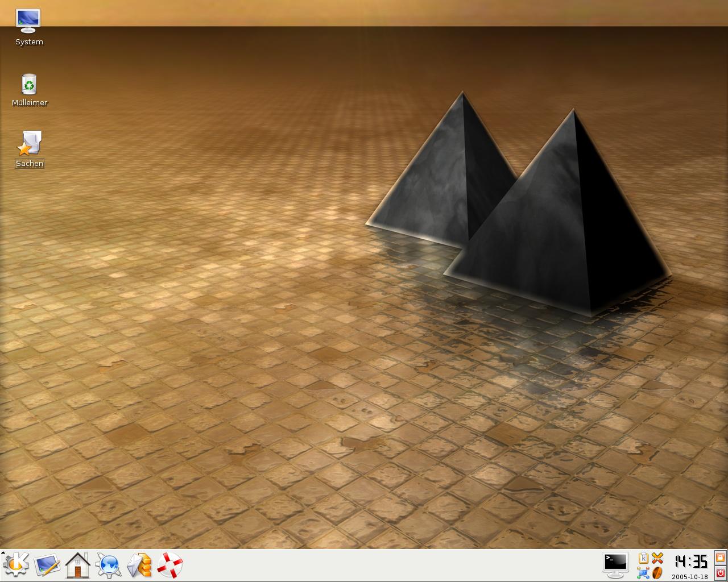This screenshot has height=582, width=728.
Task: Open the Klipper clipboard tray icon
Action: pos(643,558)
